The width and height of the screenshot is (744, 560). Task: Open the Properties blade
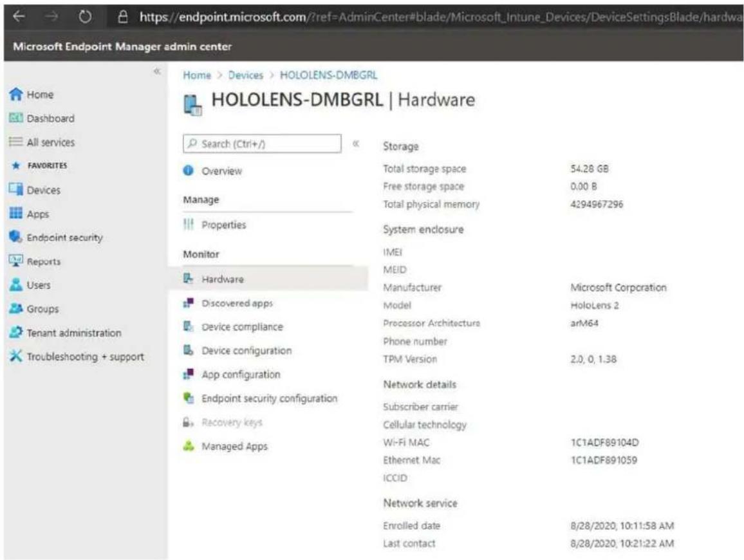point(224,225)
